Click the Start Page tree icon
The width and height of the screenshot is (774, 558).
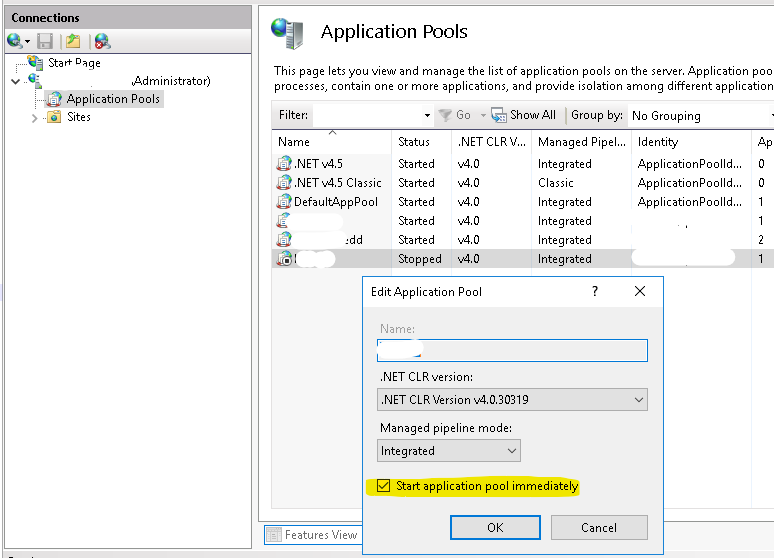pyautogui.click(x=35, y=62)
